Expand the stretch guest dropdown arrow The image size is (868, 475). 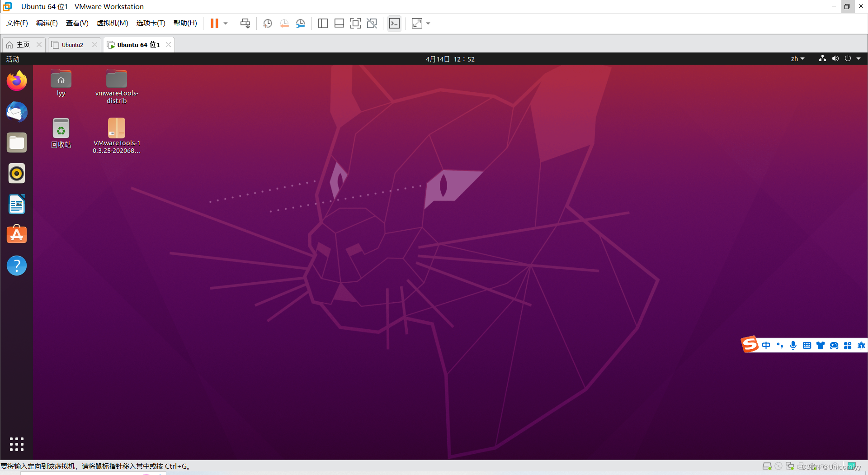[x=428, y=23]
